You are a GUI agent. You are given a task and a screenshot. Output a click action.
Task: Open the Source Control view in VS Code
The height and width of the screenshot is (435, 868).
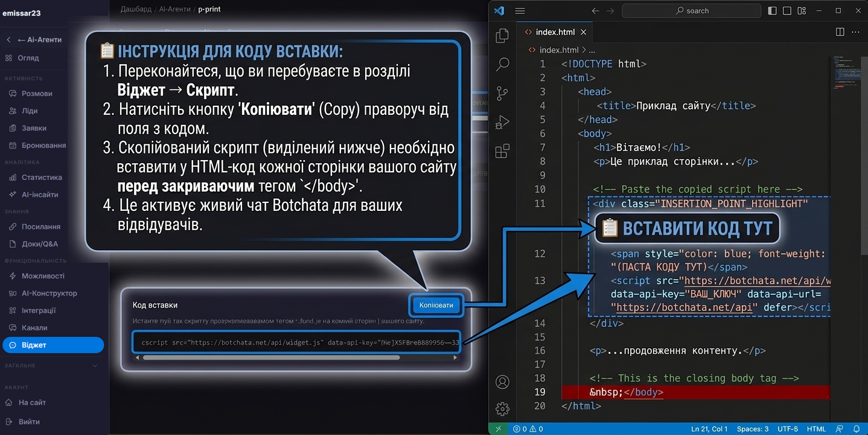[x=502, y=93]
